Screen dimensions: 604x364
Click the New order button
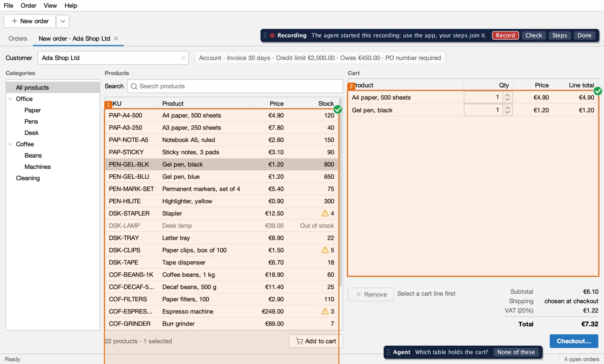(x=30, y=21)
